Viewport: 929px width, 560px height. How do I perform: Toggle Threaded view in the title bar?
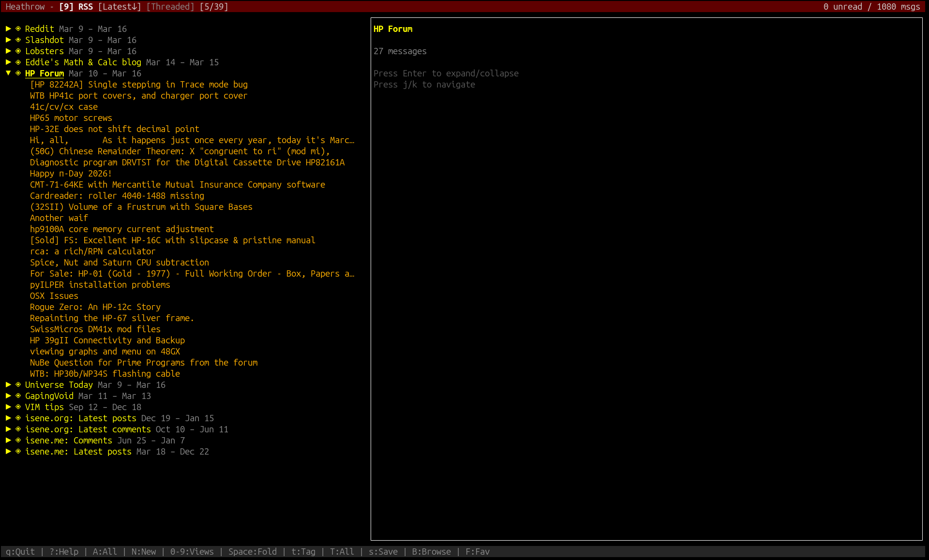[170, 6]
